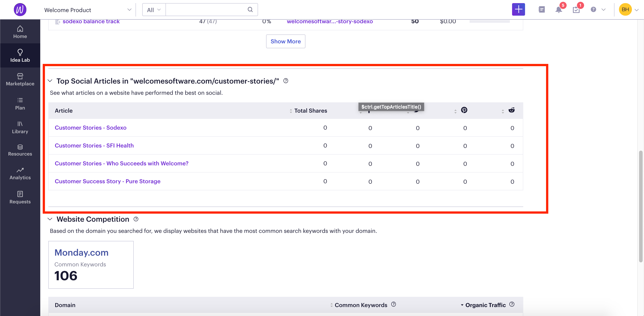Sort table by Total Shares
Viewport: 644px width, 316px height.
coord(308,111)
